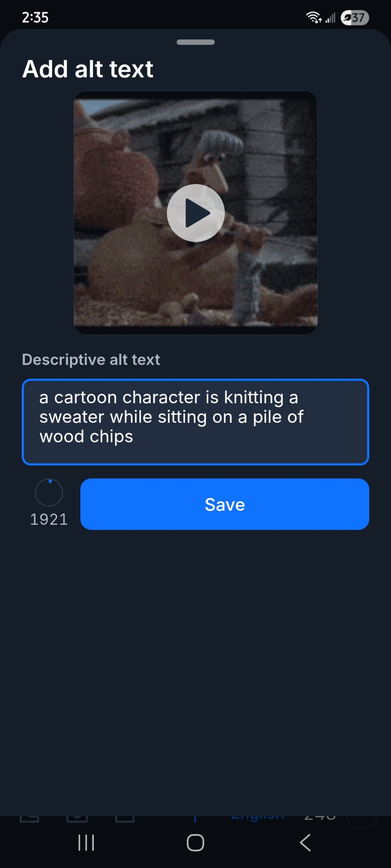
Task: Tap the partially hidden English language selector
Action: pos(258,817)
